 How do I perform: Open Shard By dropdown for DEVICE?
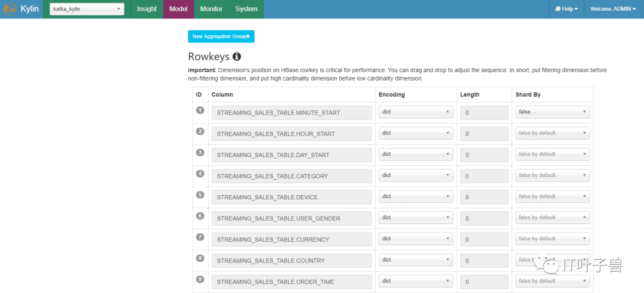click(553, 196)
